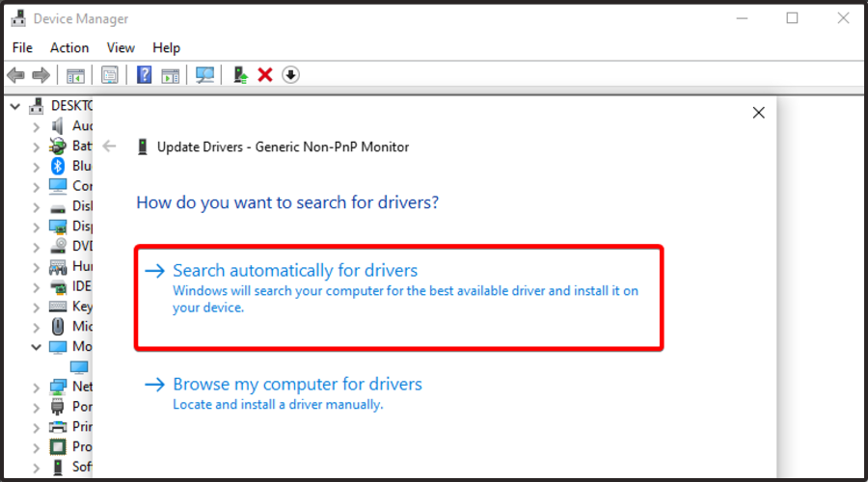
Task: Select the Software devices icon in tree
Action: pos(58,468)
